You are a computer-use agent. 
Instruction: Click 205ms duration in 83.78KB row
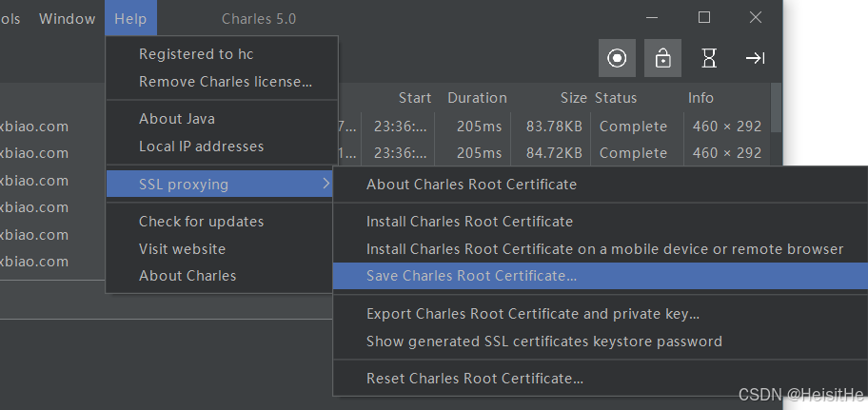coord(479,127)
